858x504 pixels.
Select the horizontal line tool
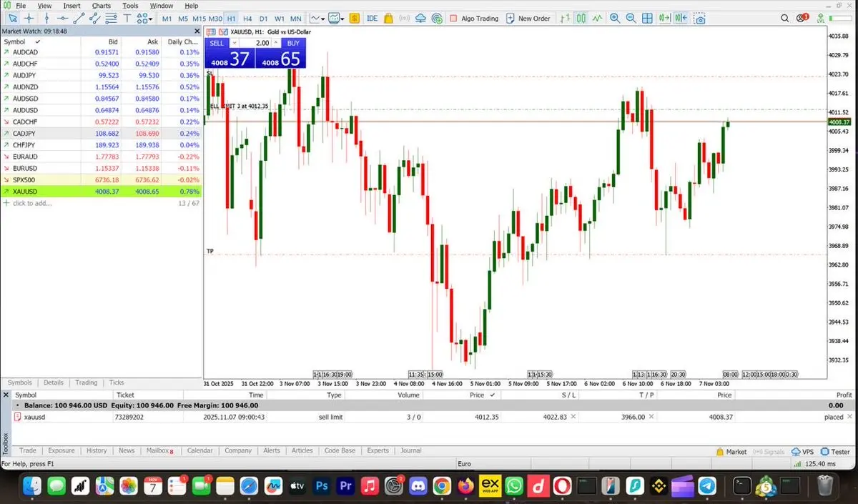click(x=63, y=18)
